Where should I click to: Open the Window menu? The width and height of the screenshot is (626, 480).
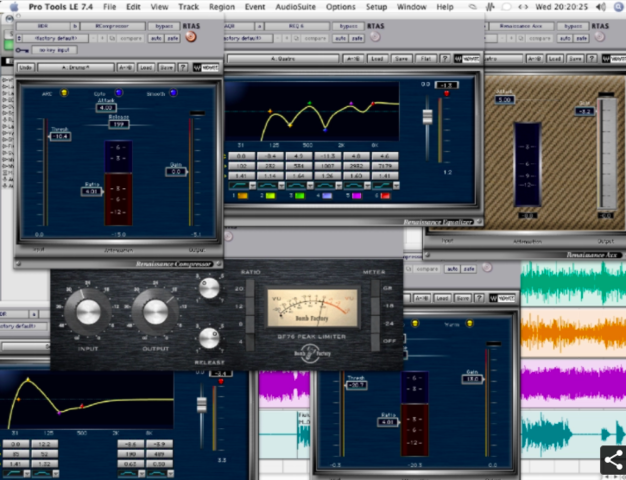click(411, 7)
